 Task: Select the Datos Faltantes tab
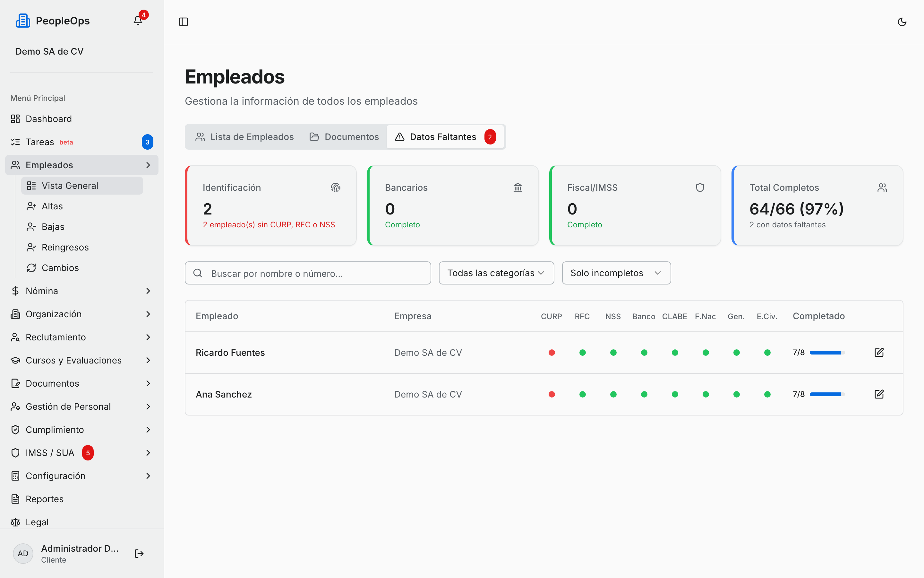click(x=445, y=137)
